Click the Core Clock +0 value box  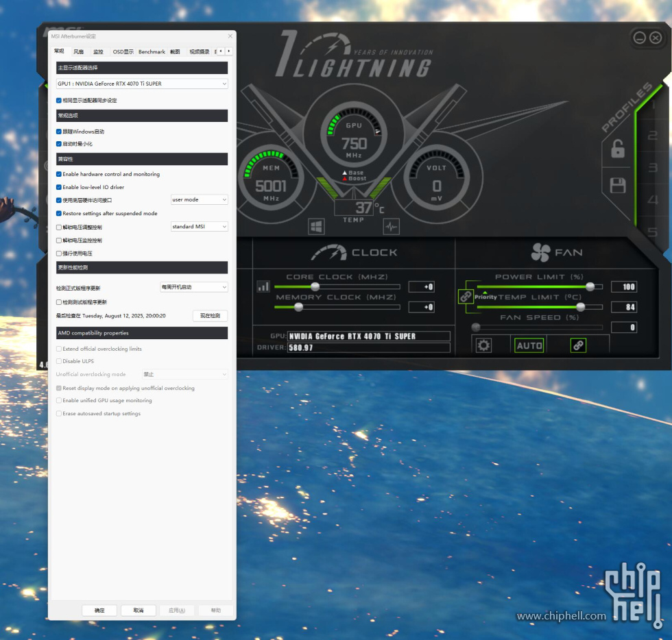(x=422, y=286)
